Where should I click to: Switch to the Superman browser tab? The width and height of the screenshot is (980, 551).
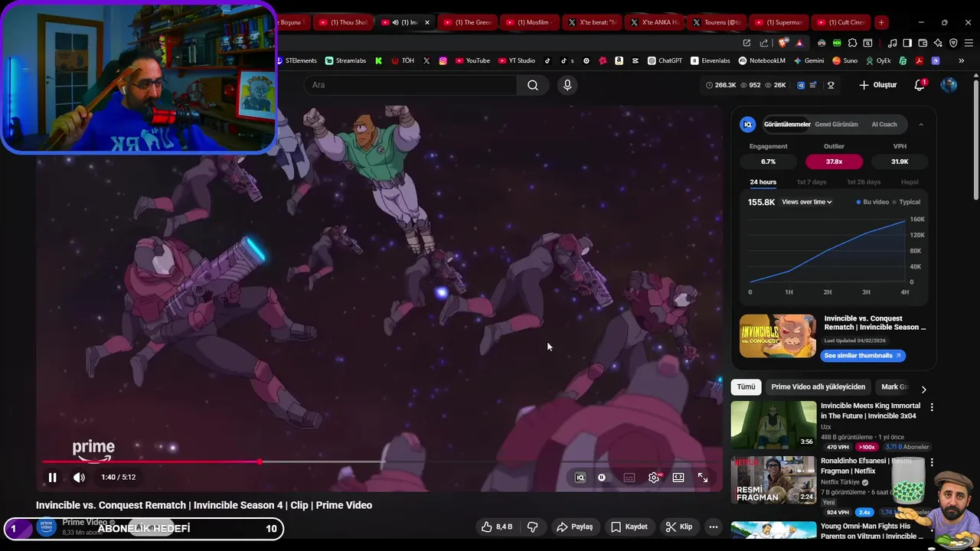(780, 22)
